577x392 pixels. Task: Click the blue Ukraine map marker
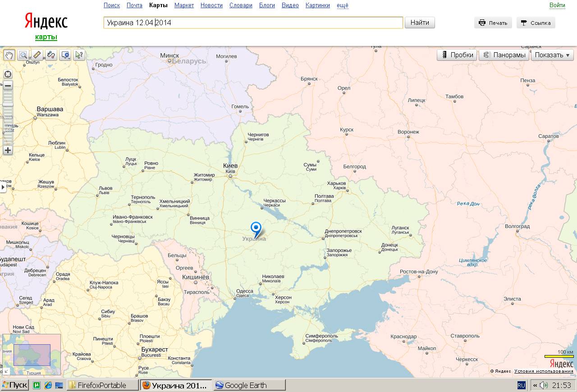tap(256, 229)
